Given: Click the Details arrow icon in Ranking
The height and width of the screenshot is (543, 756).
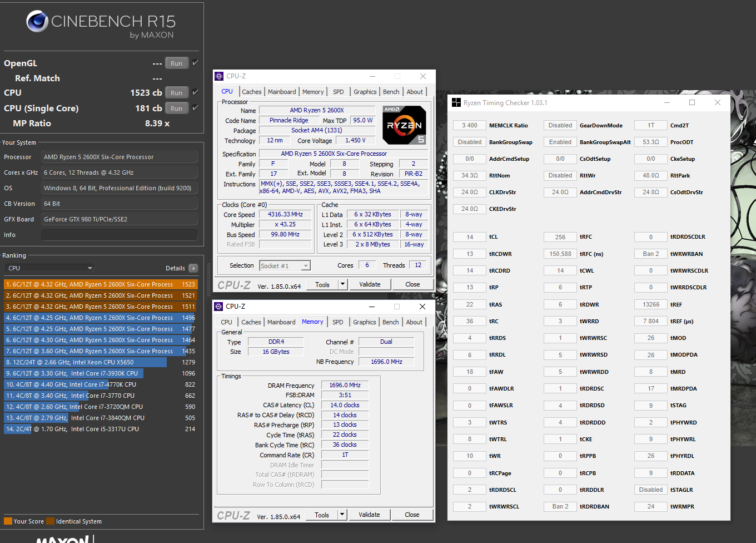Looking at the screenshot, I should (x=193, y=268).
